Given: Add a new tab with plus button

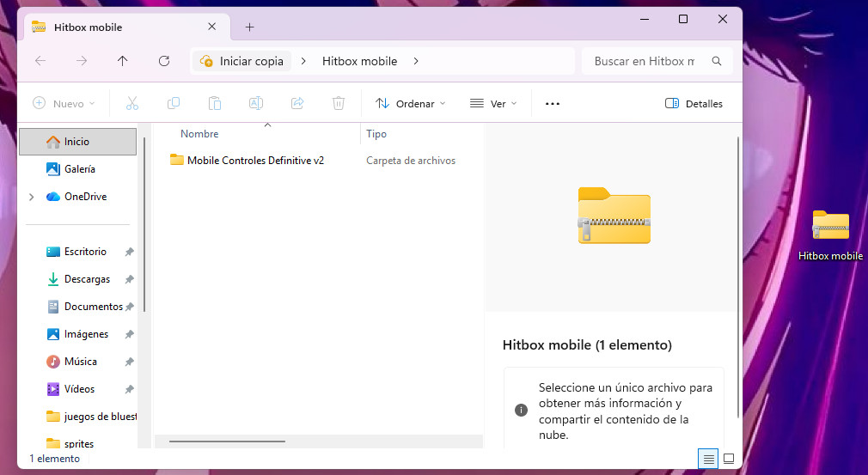Looking at the screenshot, I should 250,27.
